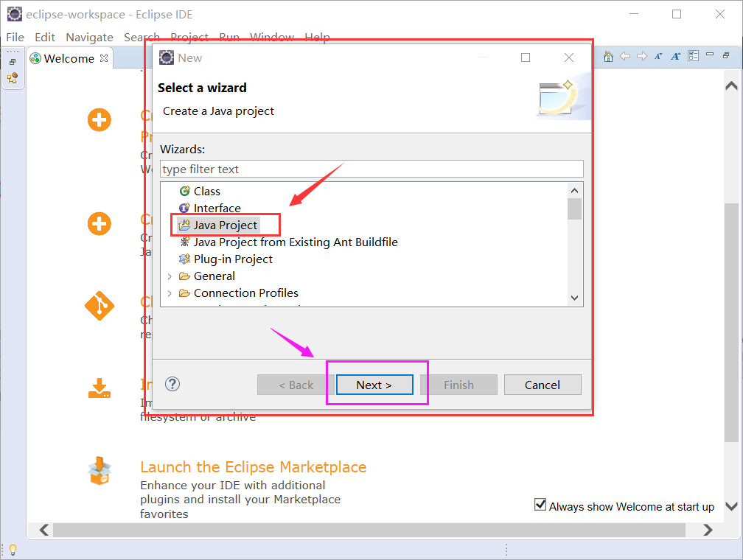743x560 pixels.
Task: Click the Plug-in Project wizard icon
Action: pos(184,259)
